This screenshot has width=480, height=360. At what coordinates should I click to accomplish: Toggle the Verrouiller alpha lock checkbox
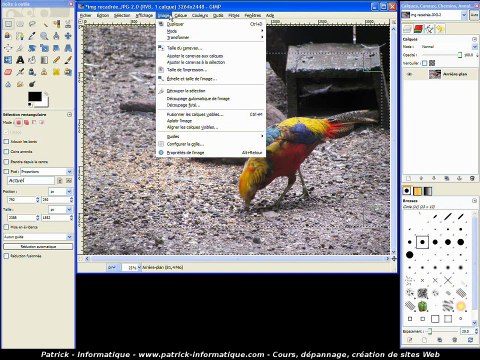point(424,63)
